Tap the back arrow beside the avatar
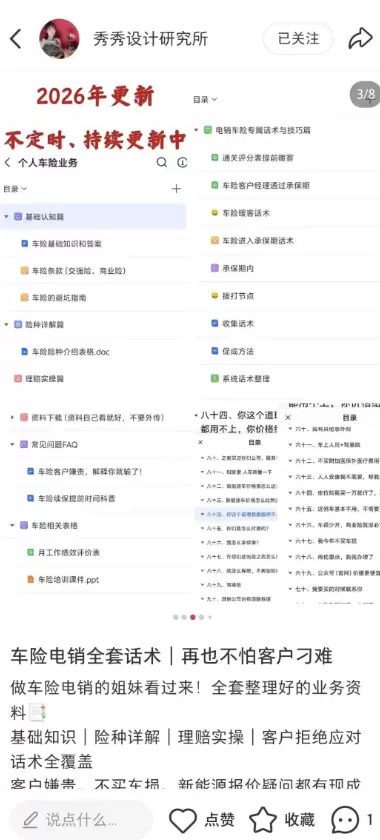Image resolution: width=380 pixels, height=840 pixels. (x=16, y=39)
